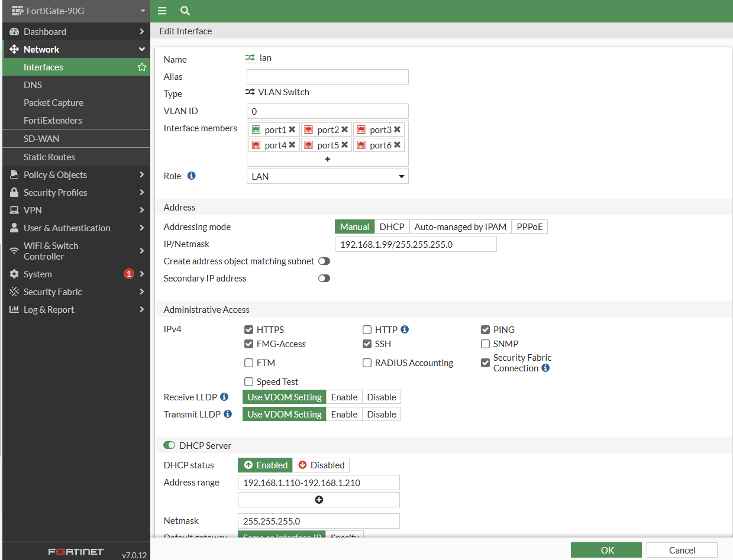Click the System gear icon
The height and width of the screenshot is (560, 733).
[14, 274]
